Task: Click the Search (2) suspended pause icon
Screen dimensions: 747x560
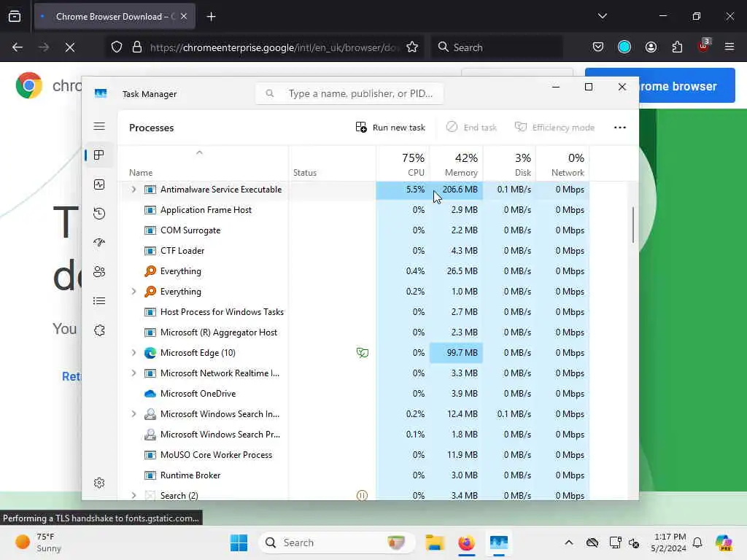Action: 362,496
